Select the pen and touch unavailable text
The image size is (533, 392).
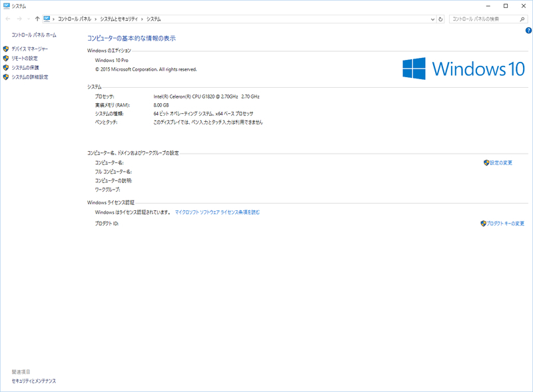(208, 122)
